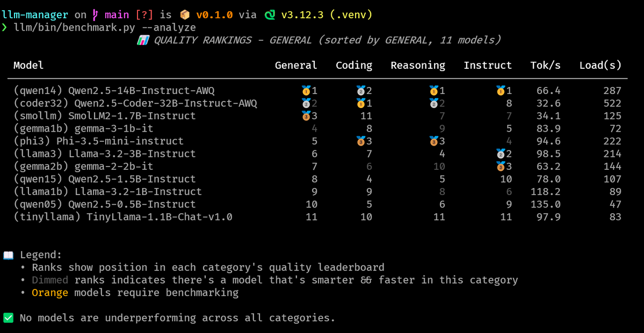Click the gold medal in qwen14's Reasoning column

click(433, 90)
